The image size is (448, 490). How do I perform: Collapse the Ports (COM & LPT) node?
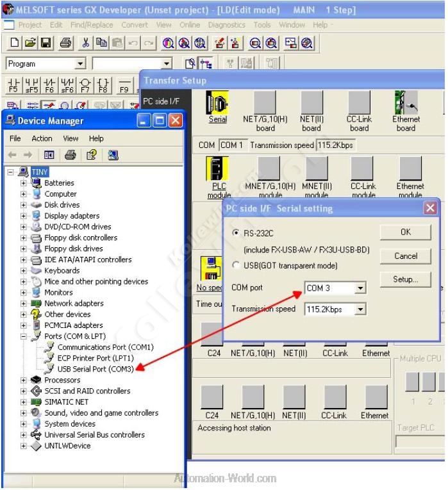pyautogui.click(x=24, y=336)
